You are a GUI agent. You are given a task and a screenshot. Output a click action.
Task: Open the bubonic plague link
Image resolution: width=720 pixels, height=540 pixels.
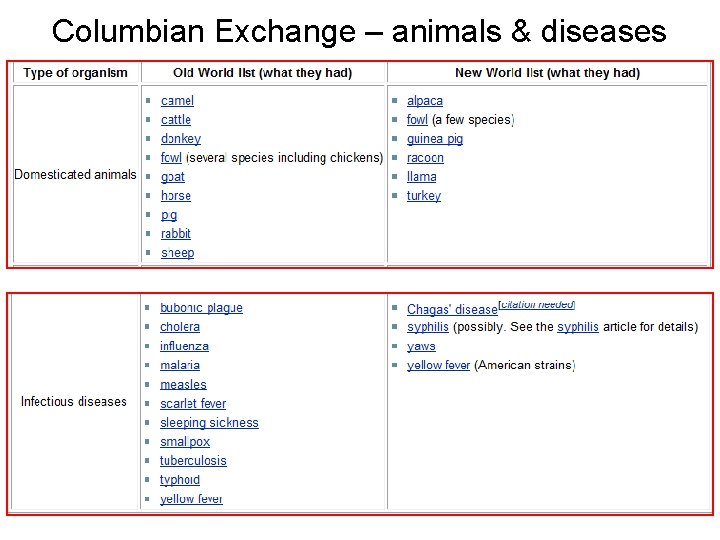click(x=201, y=308)
